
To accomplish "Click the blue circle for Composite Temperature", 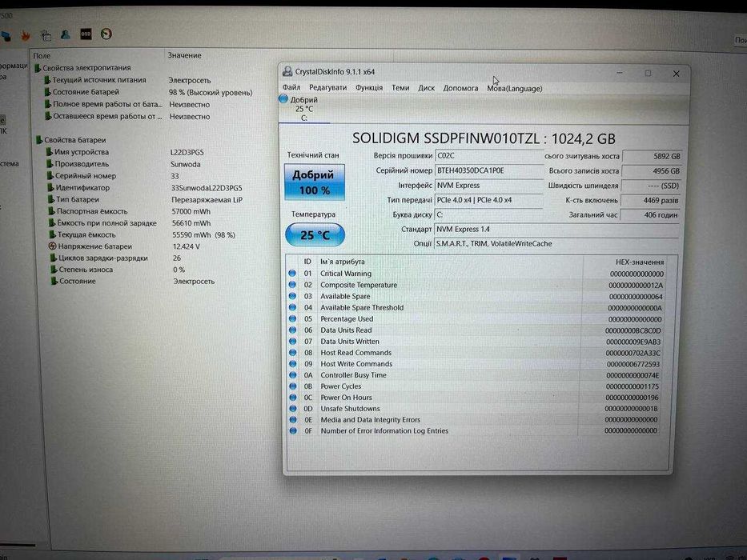I will click(x=292, y=285).
